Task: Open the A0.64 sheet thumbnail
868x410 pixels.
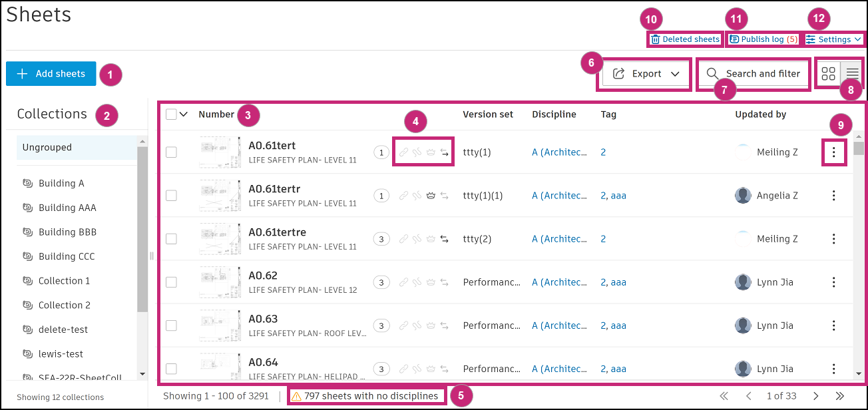Action: point(220,367)
